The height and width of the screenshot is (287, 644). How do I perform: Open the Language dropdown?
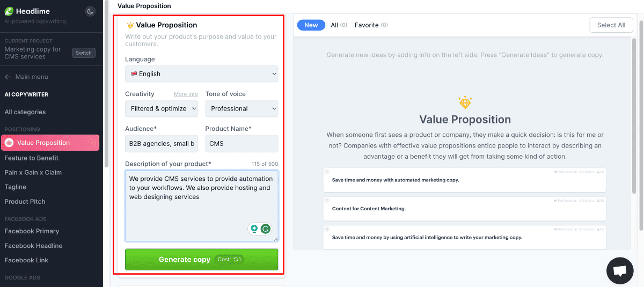pos(201,74)
